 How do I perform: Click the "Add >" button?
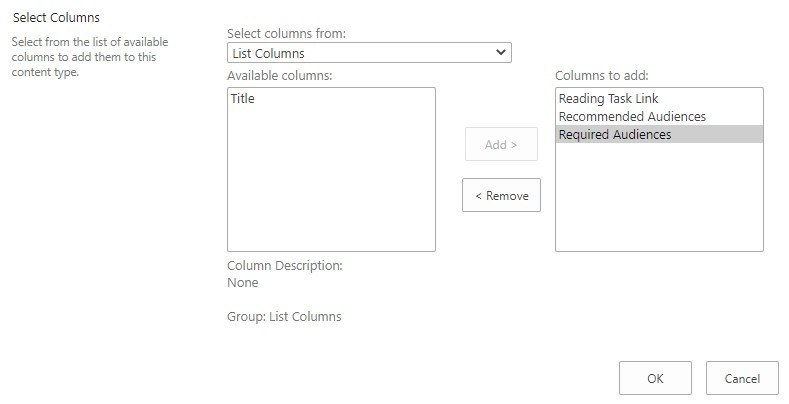[501, 145]
